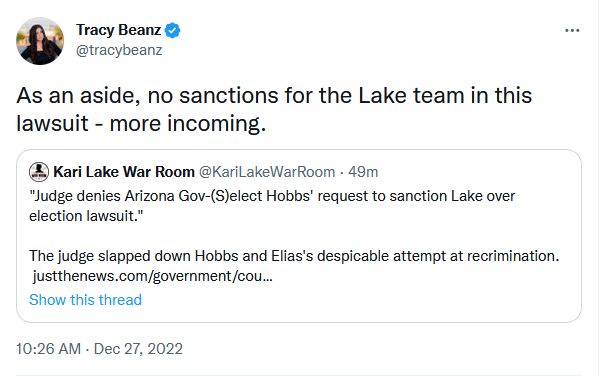
Task: Open Kari Lake War Room display name
Action: (124, 172)
